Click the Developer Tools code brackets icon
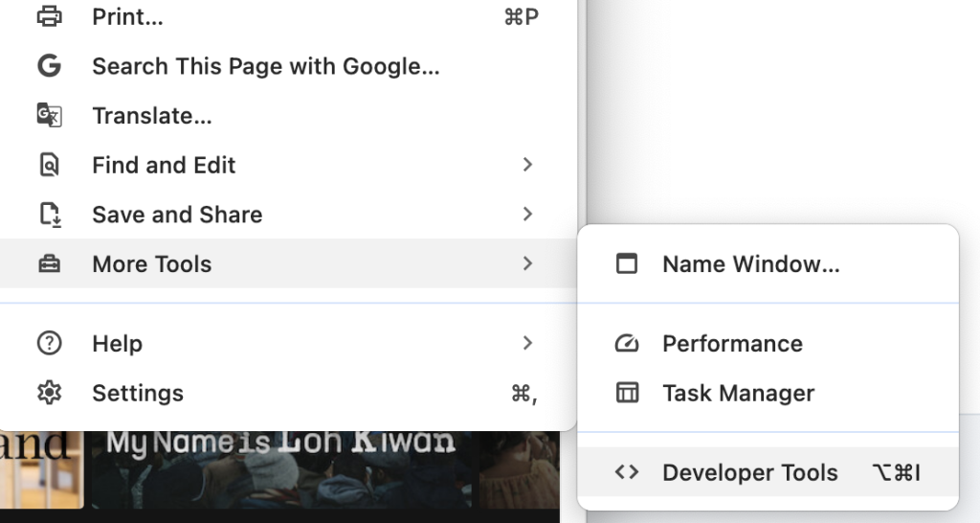Image resolution: width=980 pixels, height=523 pixels. pos(627,471)
